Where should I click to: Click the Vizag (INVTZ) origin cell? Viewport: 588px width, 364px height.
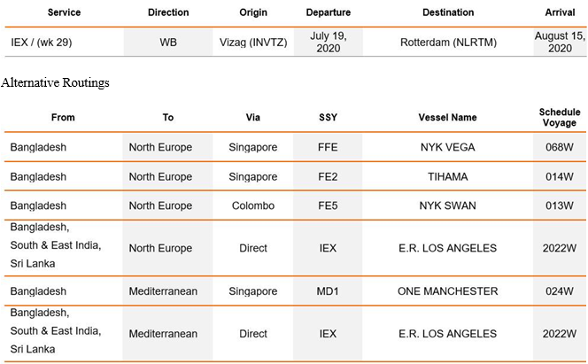(253, 42)
